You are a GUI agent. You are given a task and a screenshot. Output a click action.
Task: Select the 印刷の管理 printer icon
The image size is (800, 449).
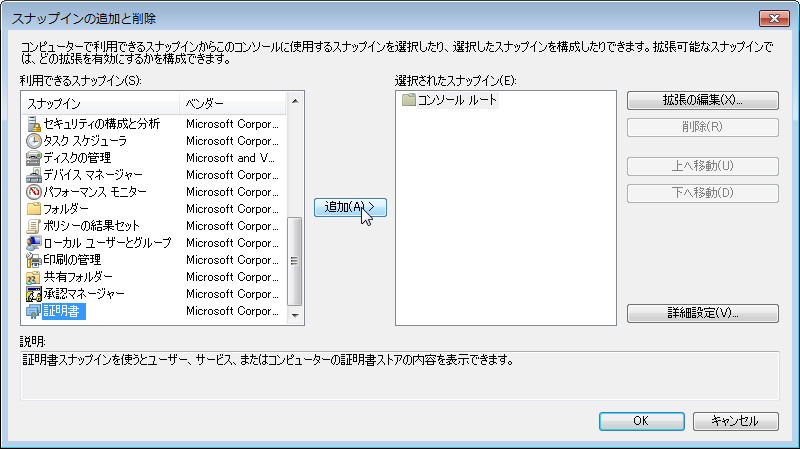coord(33,260)
